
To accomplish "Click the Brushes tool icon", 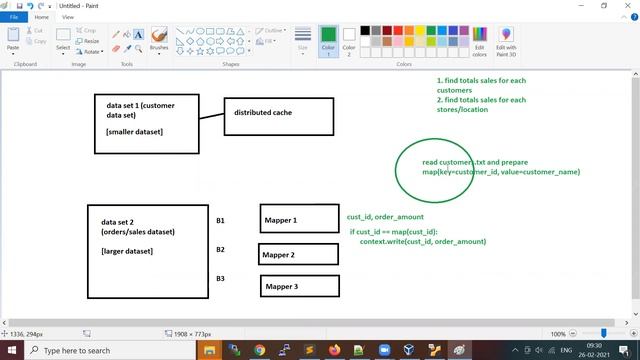I will coord(159,35).
